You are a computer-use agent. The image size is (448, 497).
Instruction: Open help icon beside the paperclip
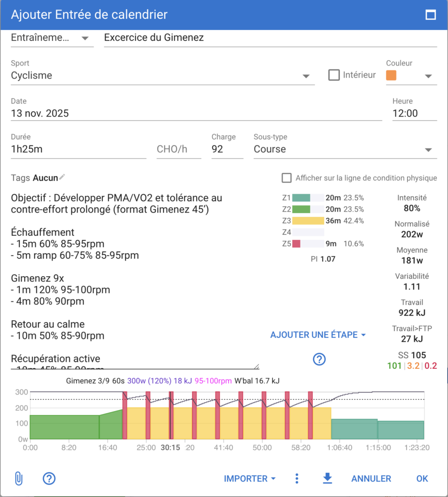(49, 479)
